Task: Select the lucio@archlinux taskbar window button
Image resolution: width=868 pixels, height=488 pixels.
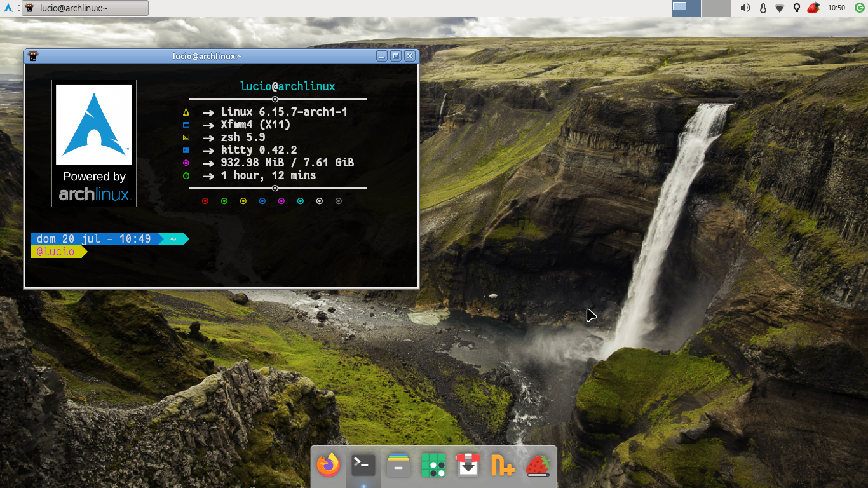Action: click(85, 8)
